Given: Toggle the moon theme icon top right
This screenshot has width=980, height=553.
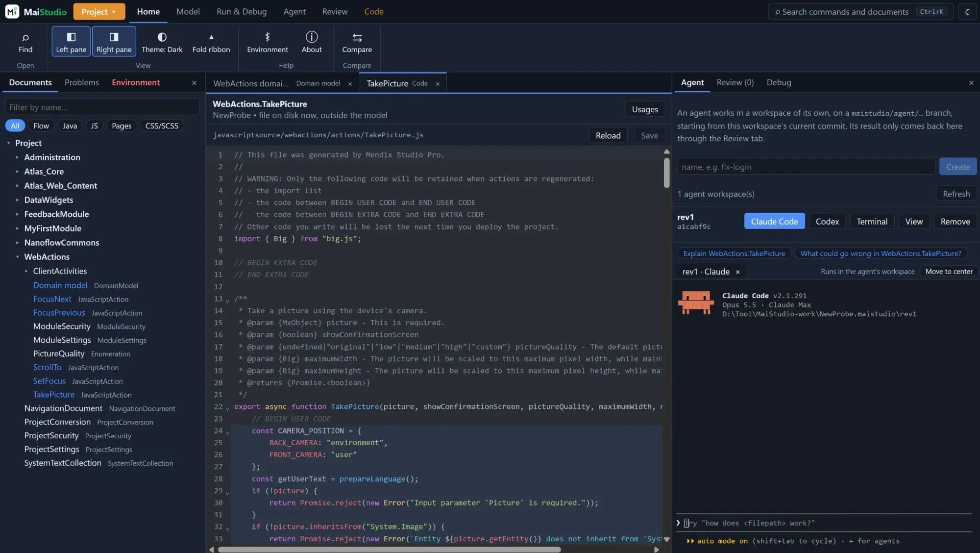Looking at the screenshot, I should pyautogui.click(x=967, y=12).
